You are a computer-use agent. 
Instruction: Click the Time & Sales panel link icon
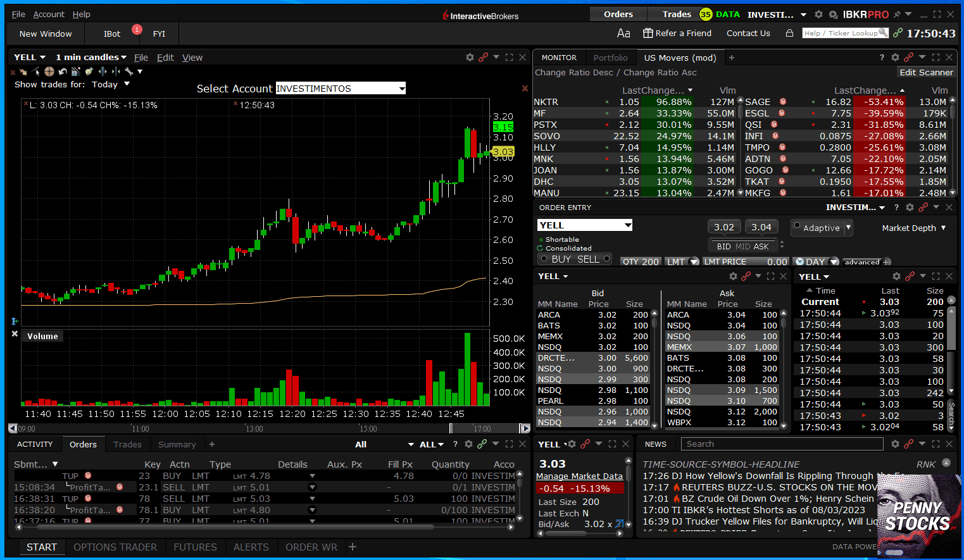point(910,276)
